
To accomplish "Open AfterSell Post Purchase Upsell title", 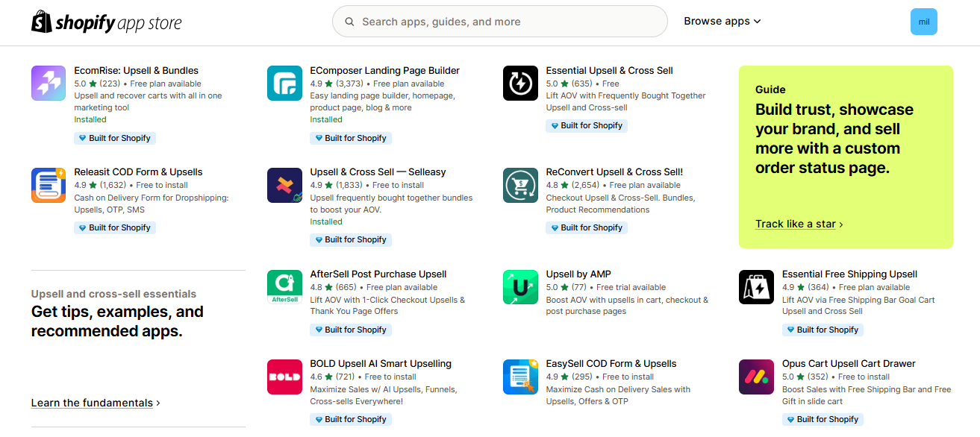I will click(x=378, y=274).
